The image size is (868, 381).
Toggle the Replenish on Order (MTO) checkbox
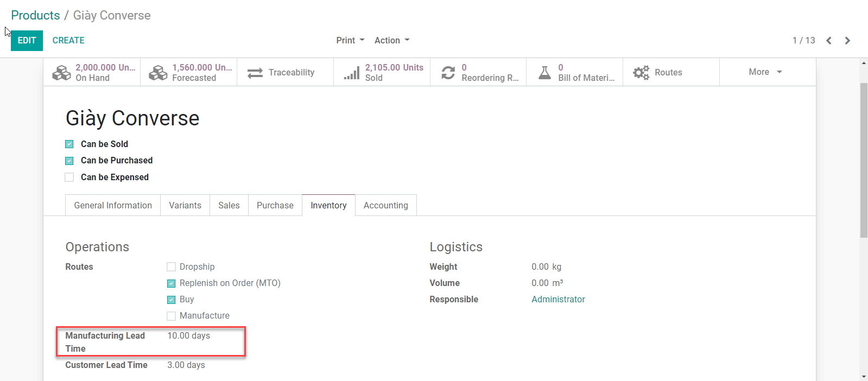click(172, 283)
